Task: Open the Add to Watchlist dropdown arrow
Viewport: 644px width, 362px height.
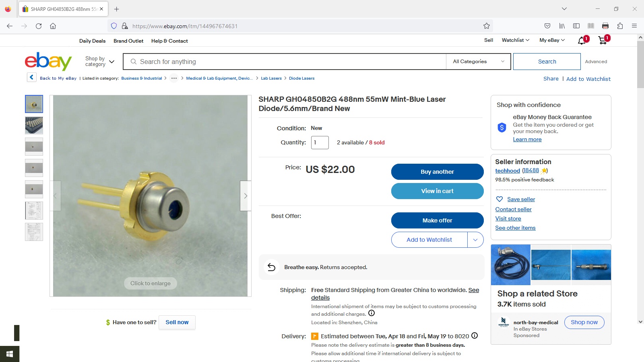Action: (x=475, y=240)
